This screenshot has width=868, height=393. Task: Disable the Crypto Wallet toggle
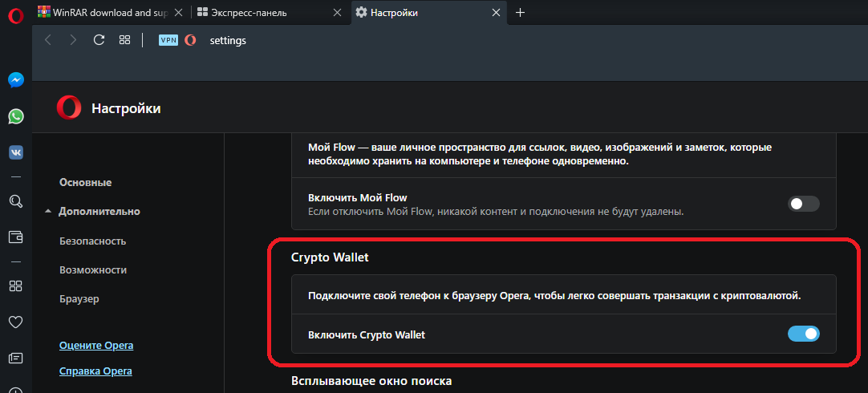pyautogui.click(x=803, y=334)
